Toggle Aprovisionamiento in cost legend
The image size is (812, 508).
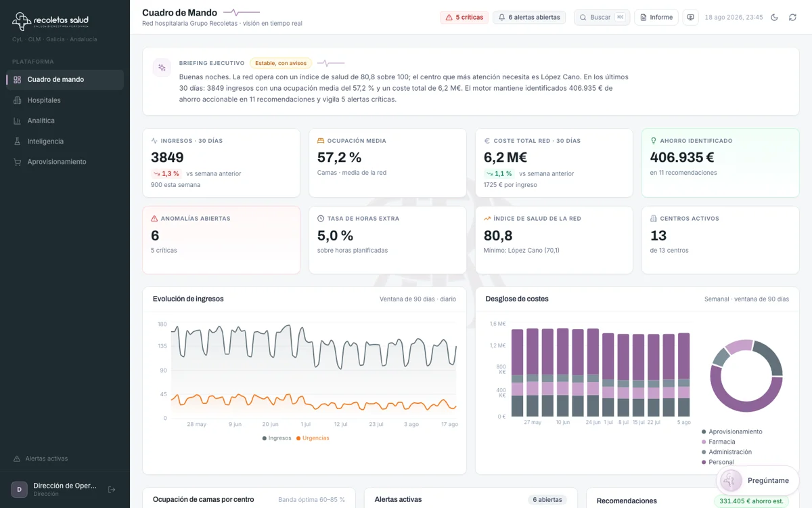(732, 431)
